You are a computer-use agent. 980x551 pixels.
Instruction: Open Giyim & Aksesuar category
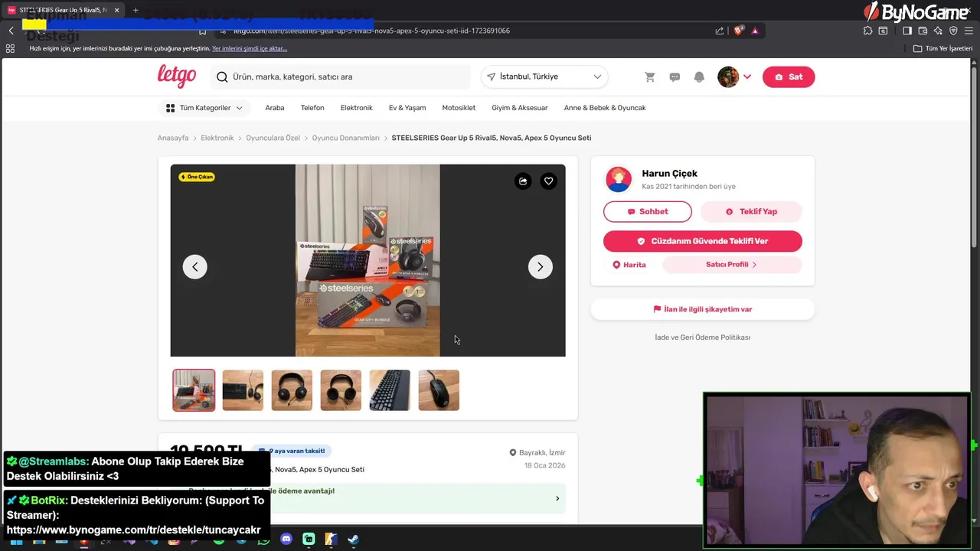pos(520,108)
